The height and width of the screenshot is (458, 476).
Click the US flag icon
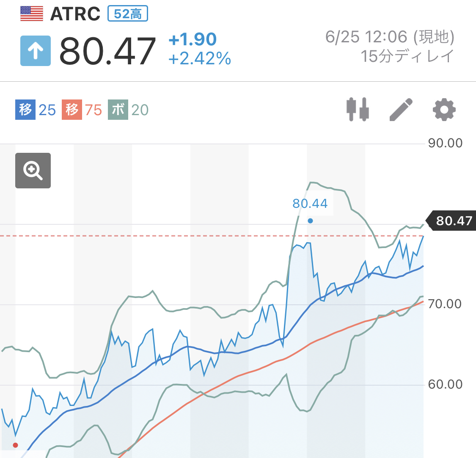(32, 14)
